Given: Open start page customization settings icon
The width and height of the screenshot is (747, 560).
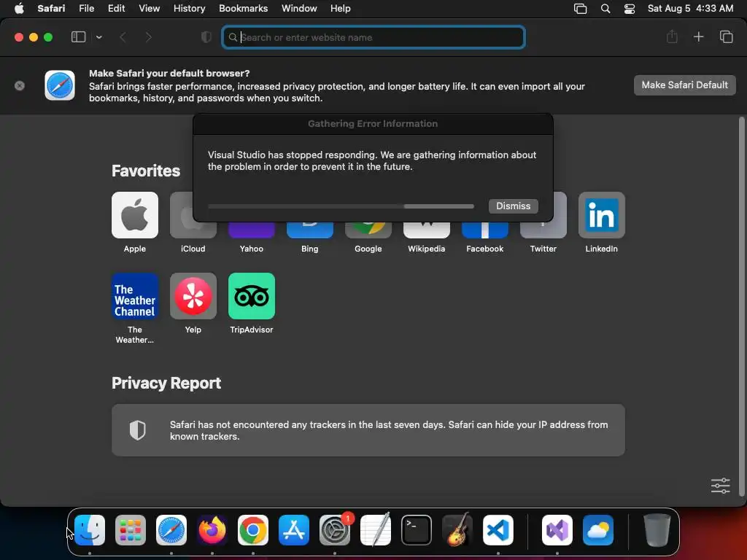Looking at the screenshot, I should pyautogui.click(x=720, y=486).
